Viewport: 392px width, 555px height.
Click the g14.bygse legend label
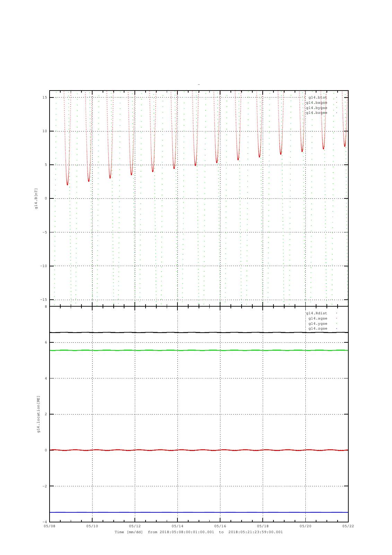pyautogui.click(x=316, y=108)
